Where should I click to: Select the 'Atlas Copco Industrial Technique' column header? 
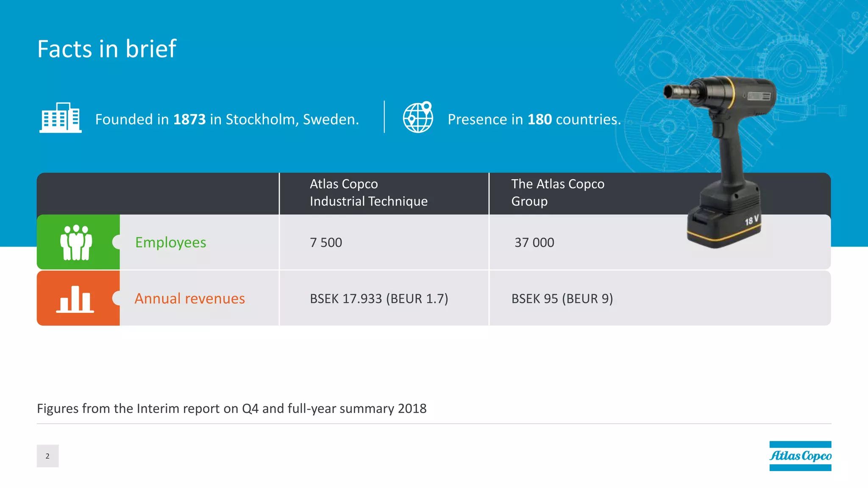(368, 193)
